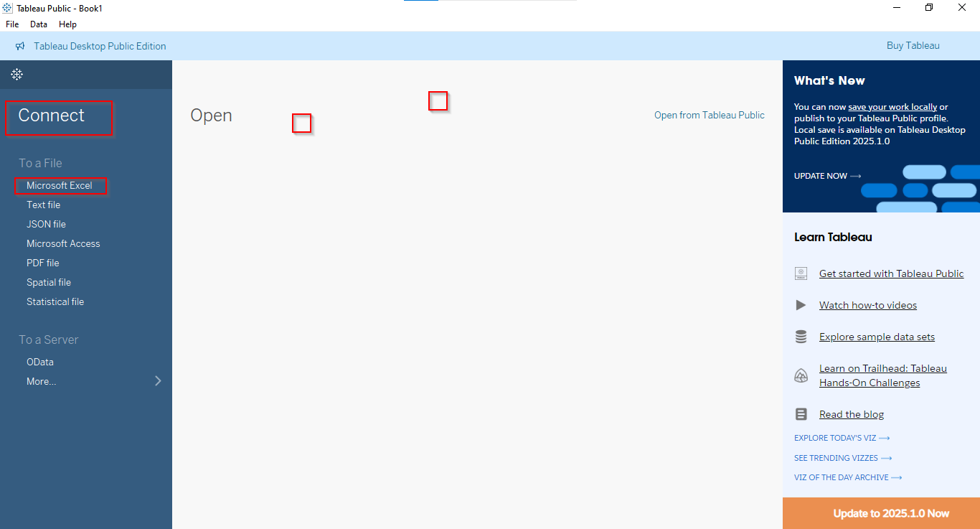This screenshot has width=980, height=529.
Task: Connect to a Microsoft Excel file
Action: click(x=60, y=185)
